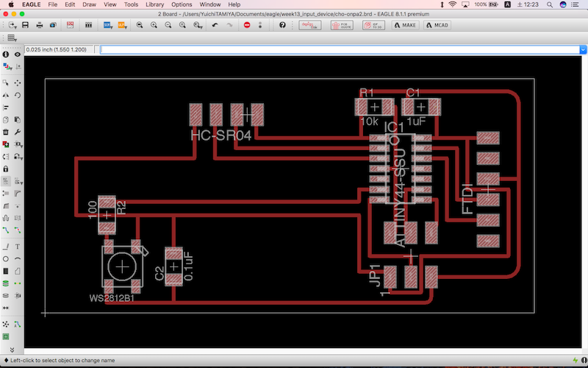The width and height of the screenshot is (588, 368).
Task: Select the Copy tool
Action: tap(6, 120)
